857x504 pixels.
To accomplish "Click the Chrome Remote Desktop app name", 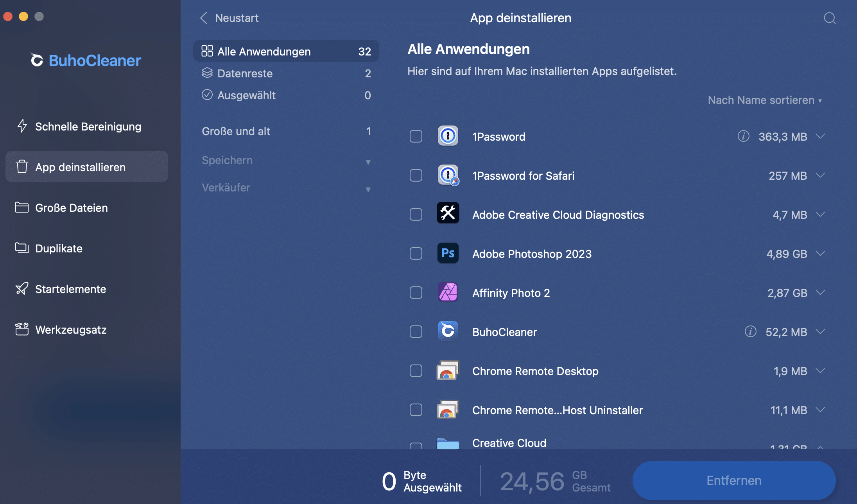I will 535,371.
